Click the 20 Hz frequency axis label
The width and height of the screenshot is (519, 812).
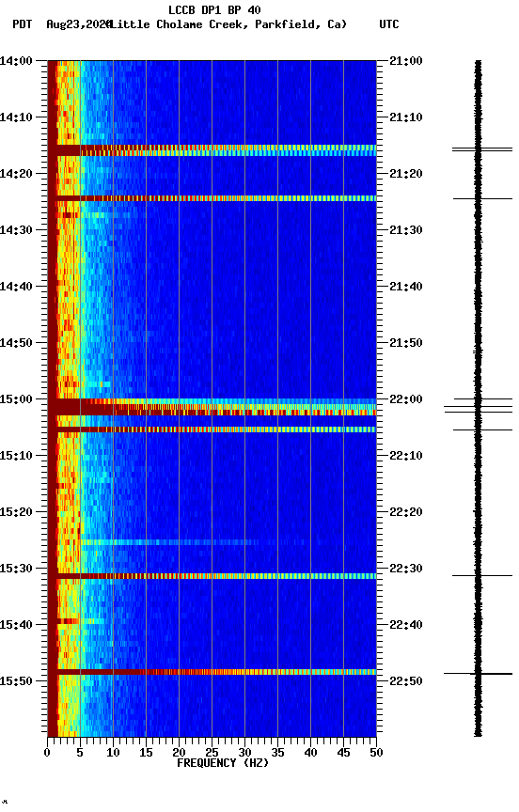tap(179, 753)
